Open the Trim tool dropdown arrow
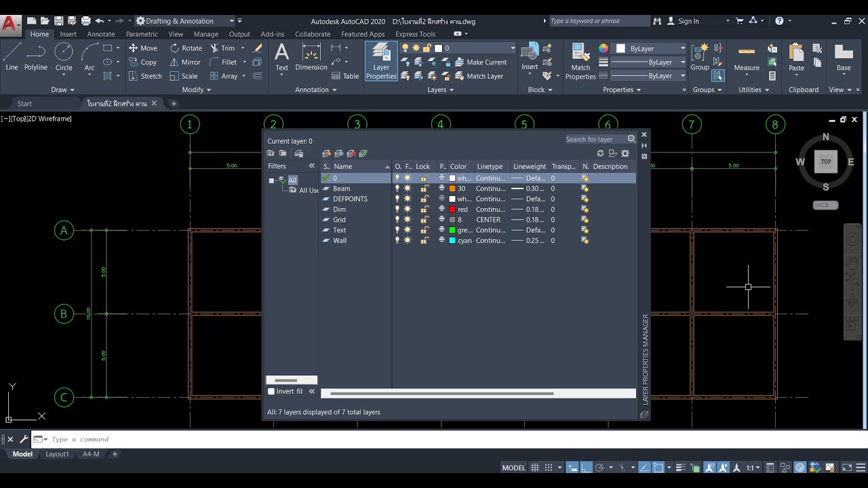This screenshot has width=868, height=488. [243, 48]
